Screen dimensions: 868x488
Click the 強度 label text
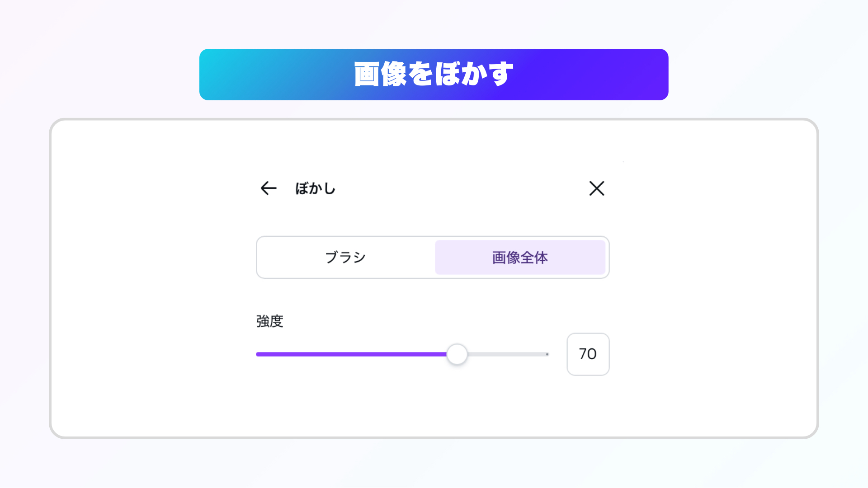pyautogui.click(x=269, y=322)
